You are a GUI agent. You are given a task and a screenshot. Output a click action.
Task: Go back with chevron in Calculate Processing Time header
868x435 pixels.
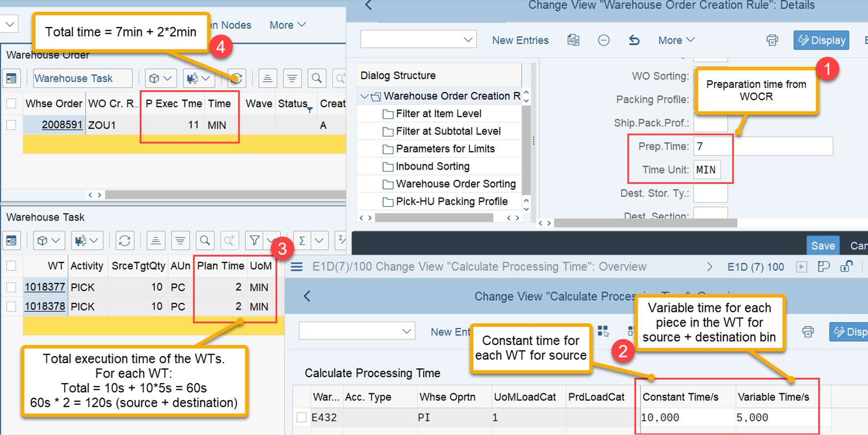tap(307, 296)
